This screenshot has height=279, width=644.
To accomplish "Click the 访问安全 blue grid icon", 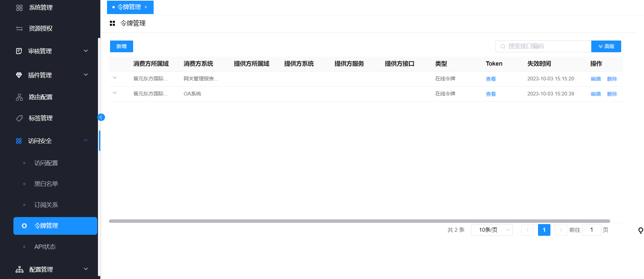I will pos(19,141).
